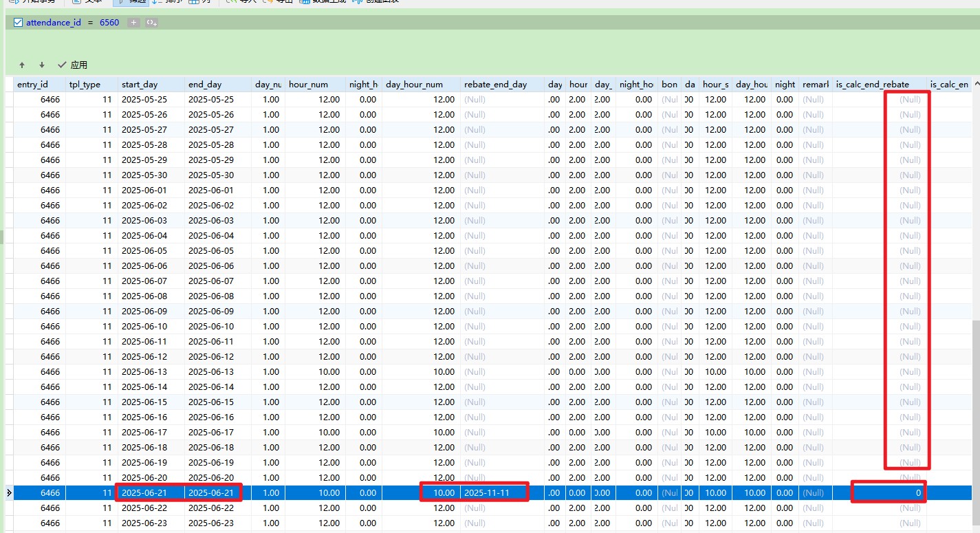
Task: Add a new filter condition with plus
Action: [133, 23]
